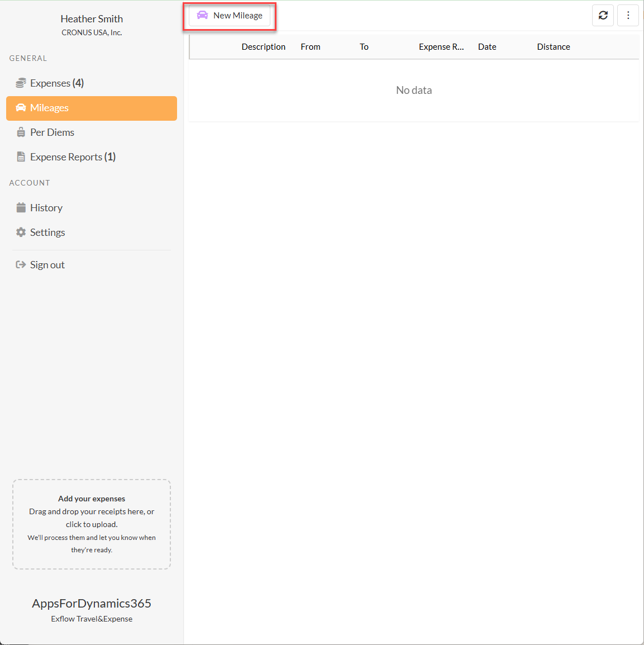Click the Mileages car icon in sidebar
The width and height of the screenshot is (644, 645).
click(x=21, y=108)
